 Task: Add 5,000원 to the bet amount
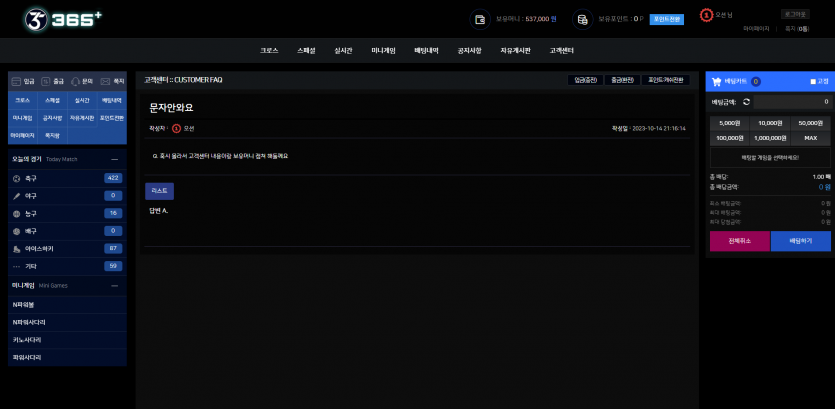pyautogui.click(x=730, y=123)
